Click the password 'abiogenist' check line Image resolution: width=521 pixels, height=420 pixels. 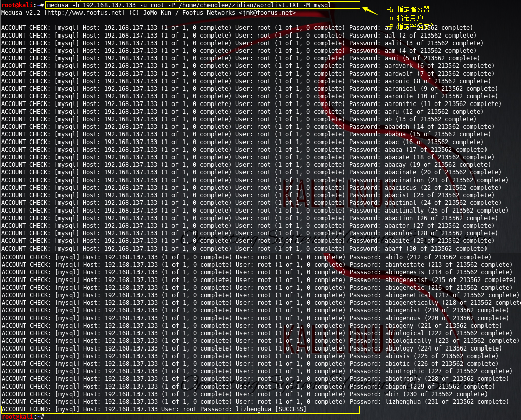[x=255, y=310]
